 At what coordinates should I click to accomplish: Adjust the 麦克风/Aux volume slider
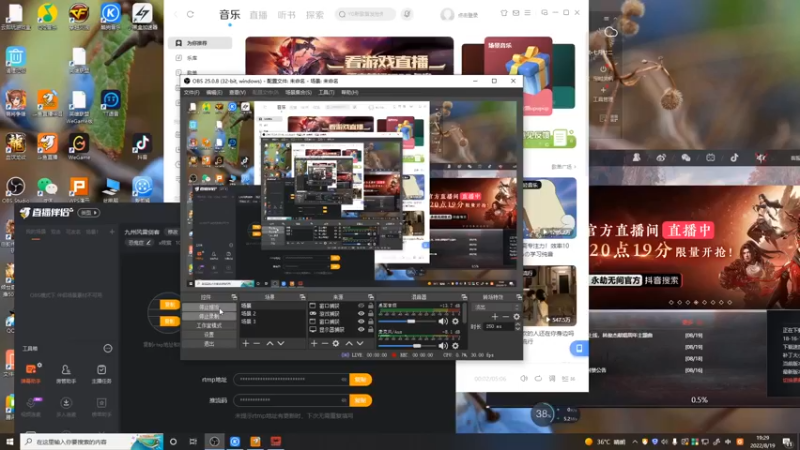(x=407, y=346)
